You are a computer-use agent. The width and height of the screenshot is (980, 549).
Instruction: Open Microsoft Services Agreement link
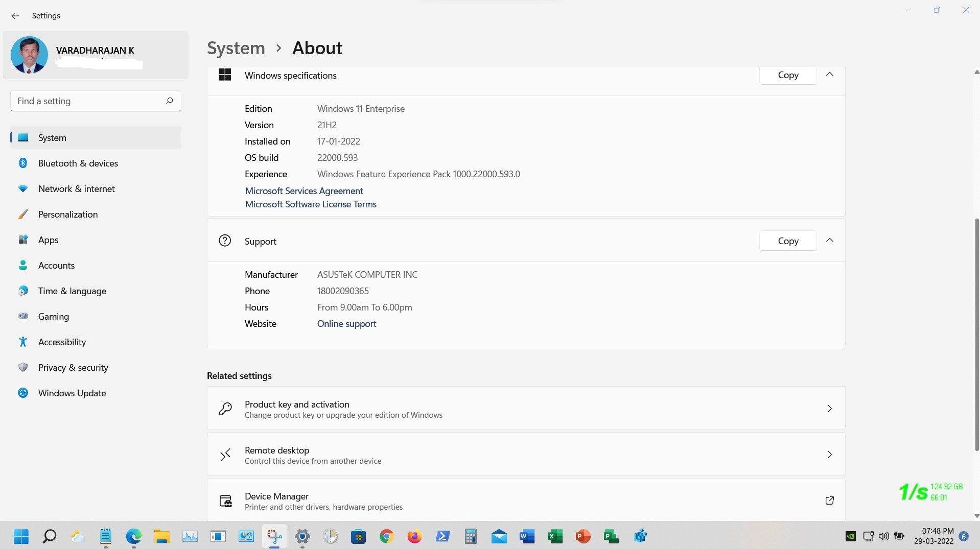tap(304, 190)
